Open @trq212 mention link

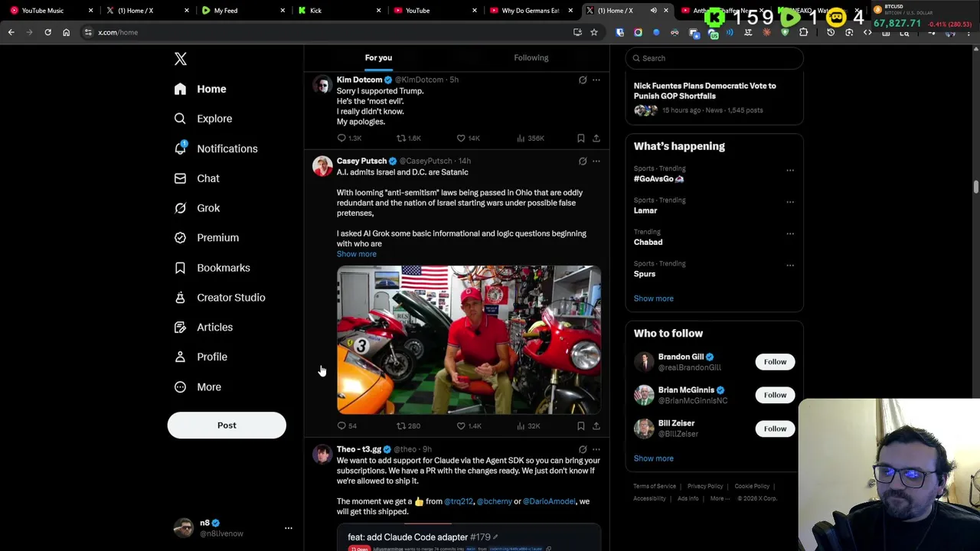point(458,501)
